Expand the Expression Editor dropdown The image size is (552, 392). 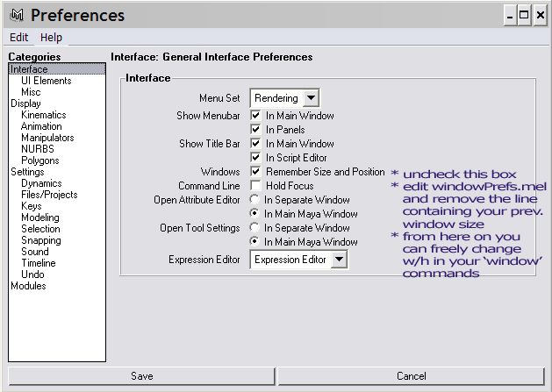pyautogui.click(x=339, y=260)
